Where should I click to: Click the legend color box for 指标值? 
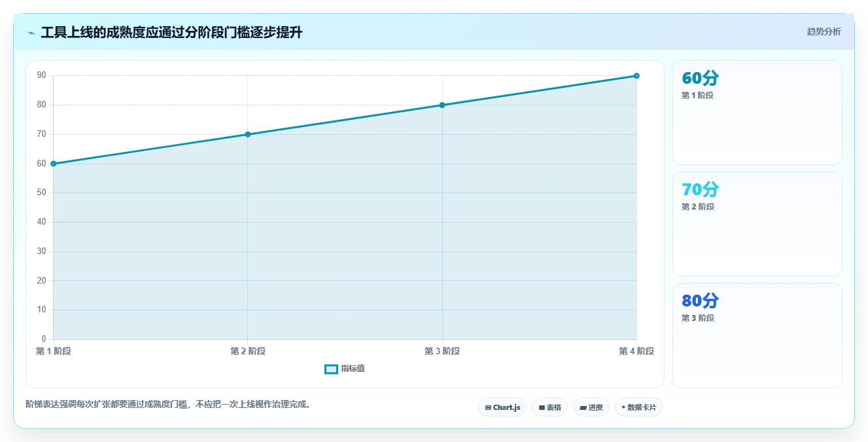(331, 369)
